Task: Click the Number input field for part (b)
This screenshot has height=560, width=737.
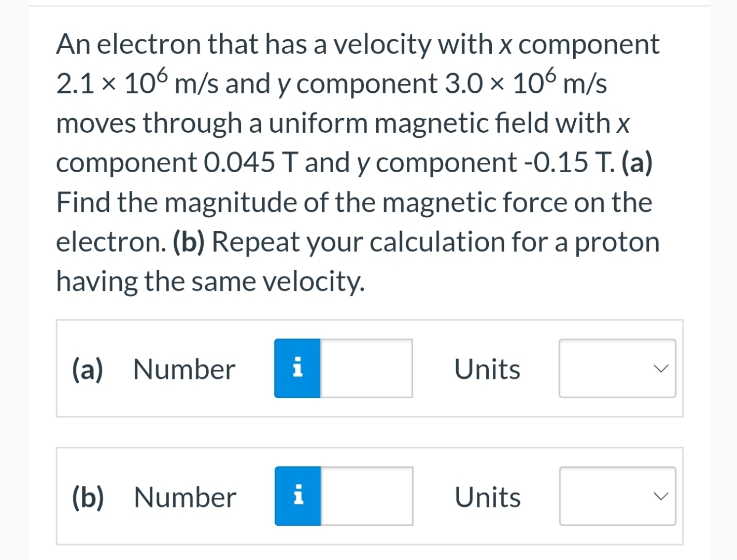Action: click(x=366, y=496)
